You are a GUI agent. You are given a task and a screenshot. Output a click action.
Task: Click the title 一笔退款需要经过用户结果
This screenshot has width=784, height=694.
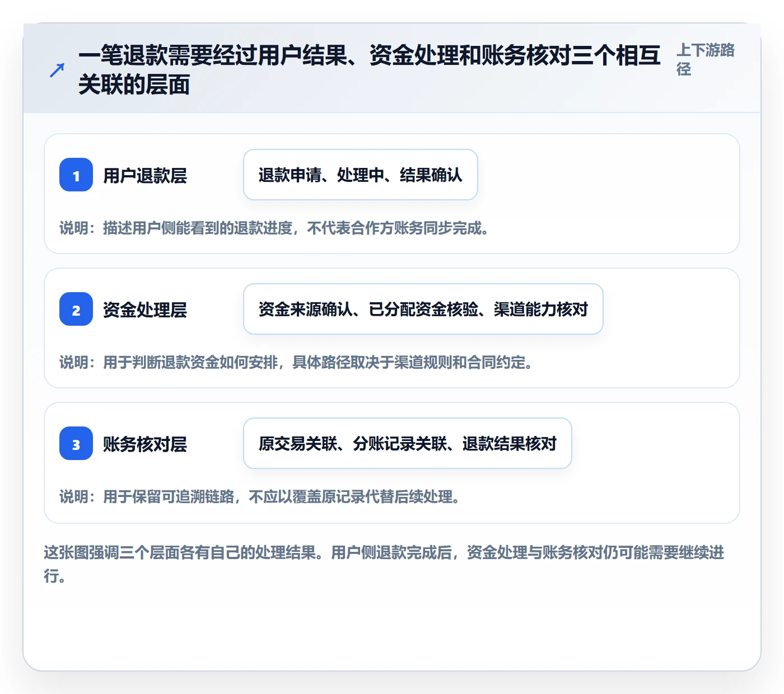(370, 70)
